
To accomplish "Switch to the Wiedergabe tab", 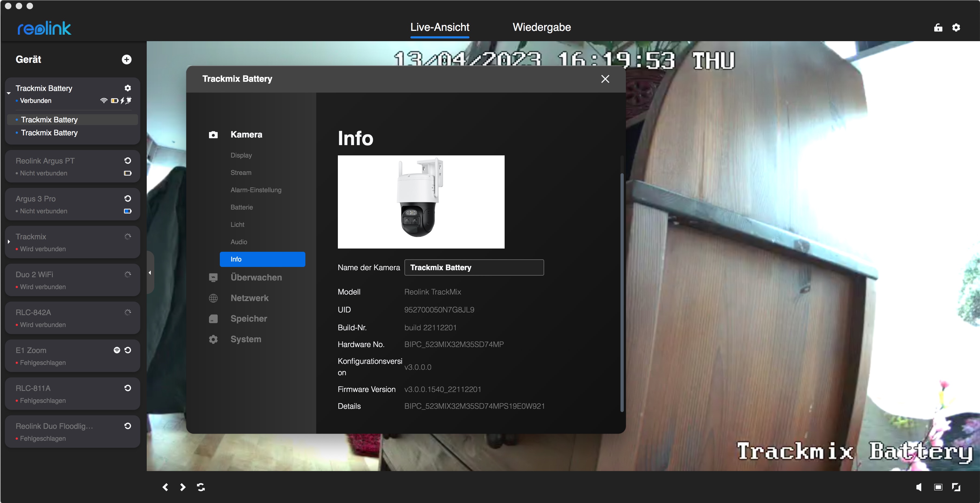I will [x=541, y=27].
